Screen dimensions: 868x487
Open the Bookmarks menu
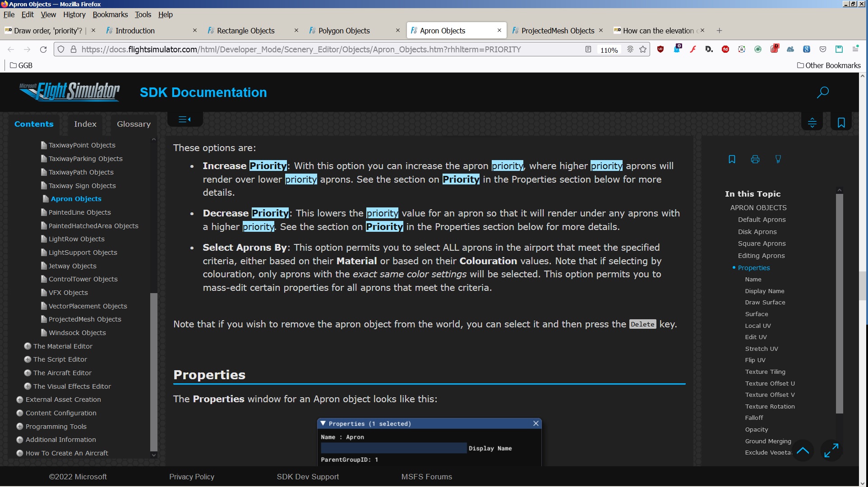[x=110, y=14]
